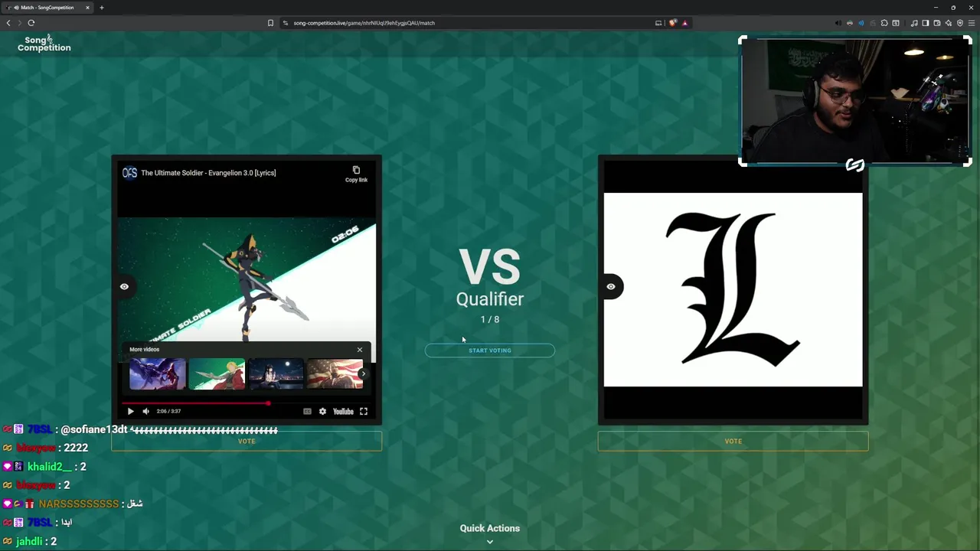980x551 pixels.
Task: Click the 2:06 / 3:37 time display
Action: coord(169,411)
